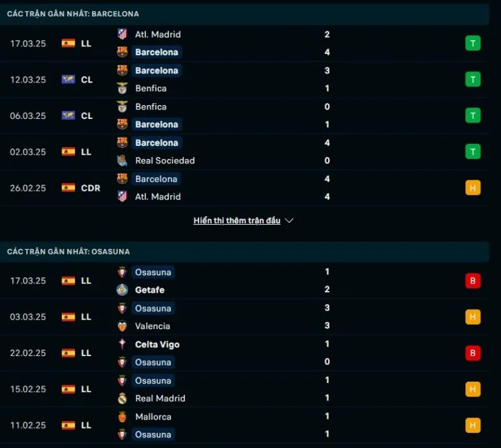
Task: Open the green T result badge for 17.03.25
Action: tap(473, 43)
